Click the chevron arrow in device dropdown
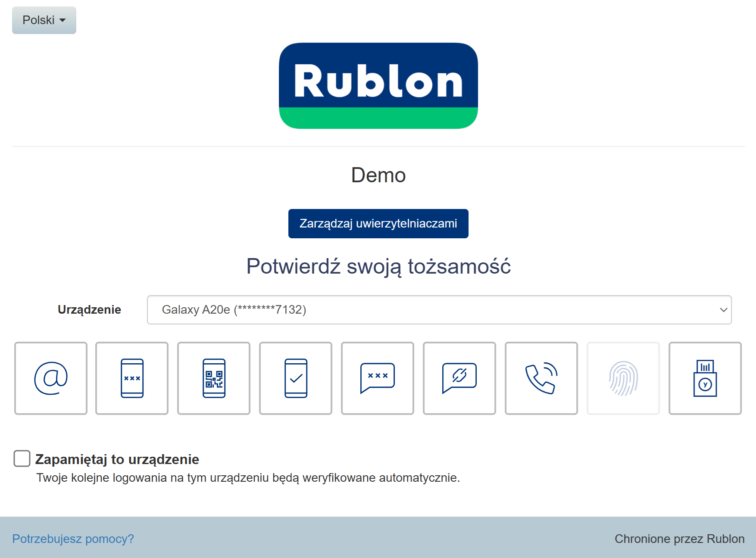756x558 pixels. point(723,310)
